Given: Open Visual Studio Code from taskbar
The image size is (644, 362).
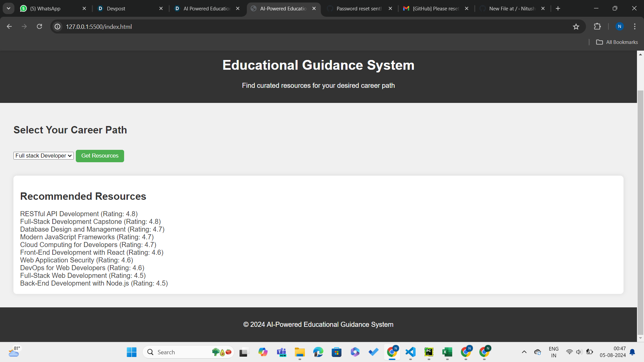Looking at the screenshot, I should coord(410,352).
